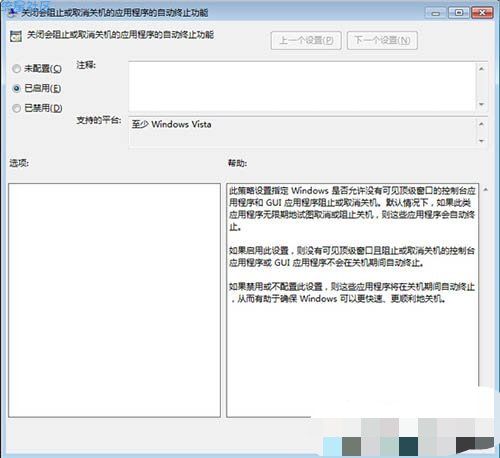
Task: Click the 下一个设置(N) button
Action: coord(382,40)
